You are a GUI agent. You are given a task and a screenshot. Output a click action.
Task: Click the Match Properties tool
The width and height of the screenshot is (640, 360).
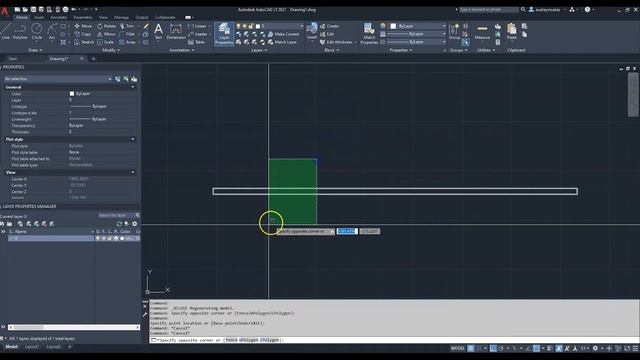click(x=369, y=33)
